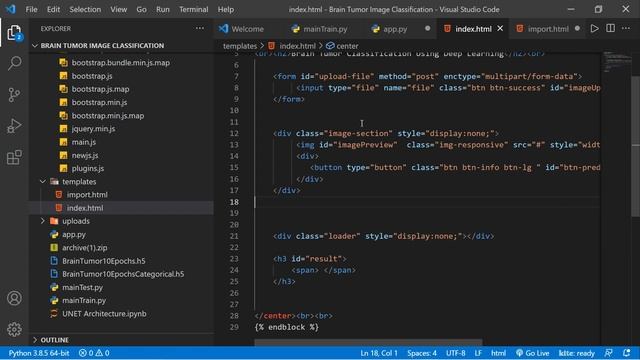Switch to the Welcome tab
Viewport: 640px width, 360px height.
[247, 29]
